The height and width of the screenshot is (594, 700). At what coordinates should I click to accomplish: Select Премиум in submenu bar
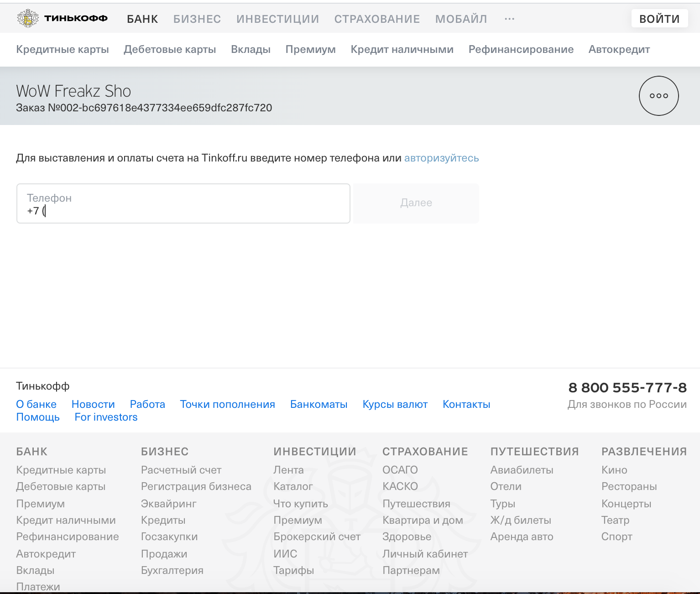pyautogui.click(x=311, y=49)
